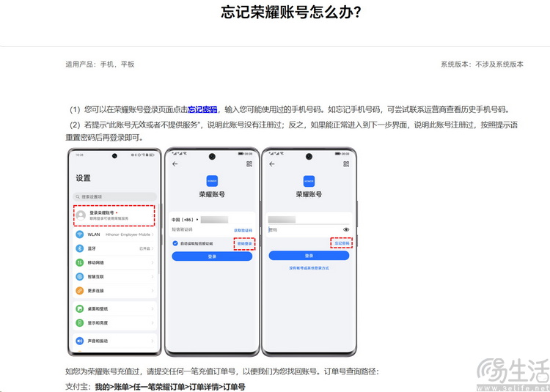The width and height of the screenshot is (550, 392).
Task: Expand the 桌面和壁纸 row chevron
Action: tap(153, 308)
